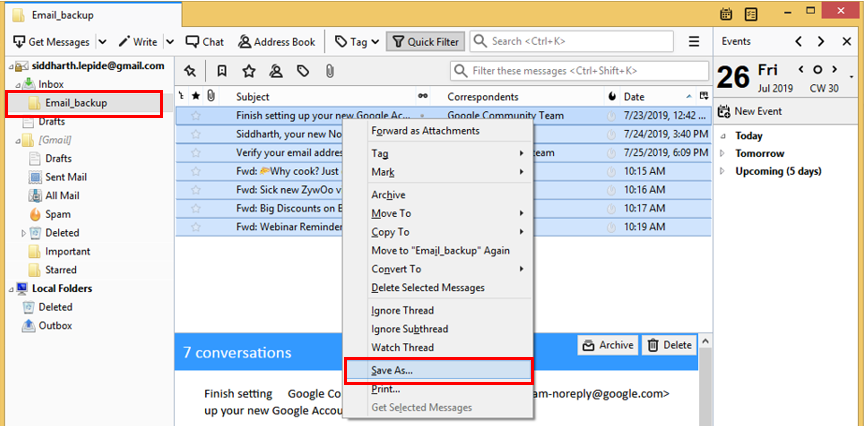Filter starred messages in quick filter bar

(x=249, y=71)
